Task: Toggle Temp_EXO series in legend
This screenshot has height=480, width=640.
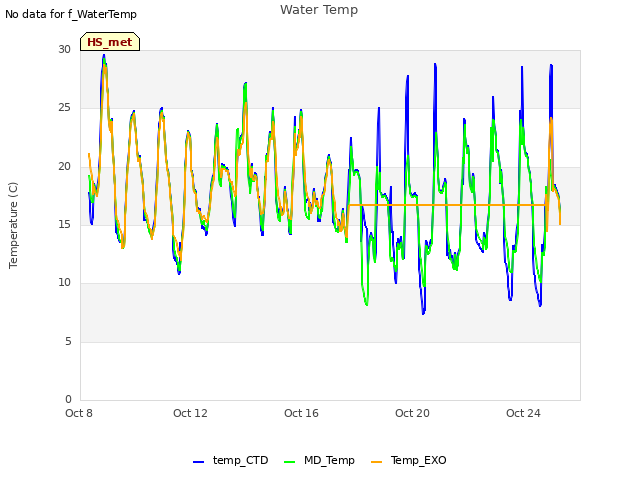Action: [409, 460]
